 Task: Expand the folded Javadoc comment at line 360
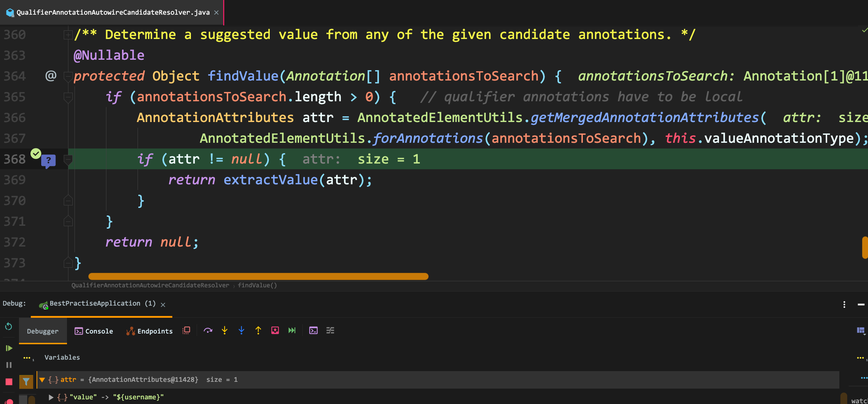coord(68,35)
